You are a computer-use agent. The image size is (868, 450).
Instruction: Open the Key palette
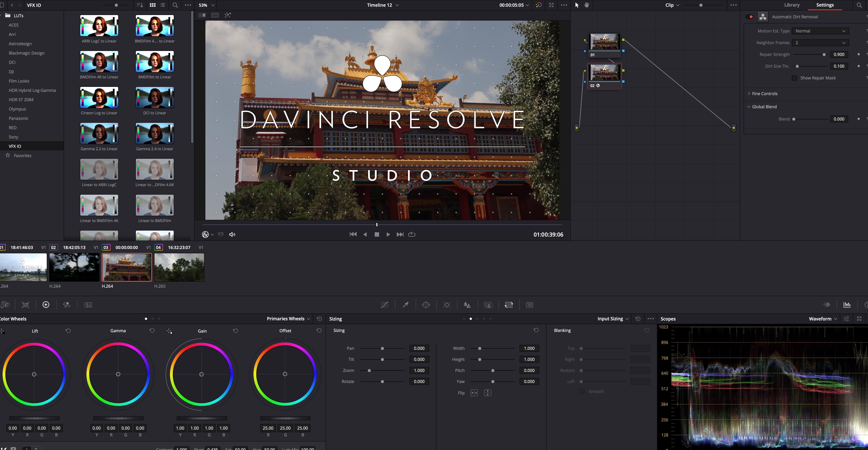coord(488,305)
